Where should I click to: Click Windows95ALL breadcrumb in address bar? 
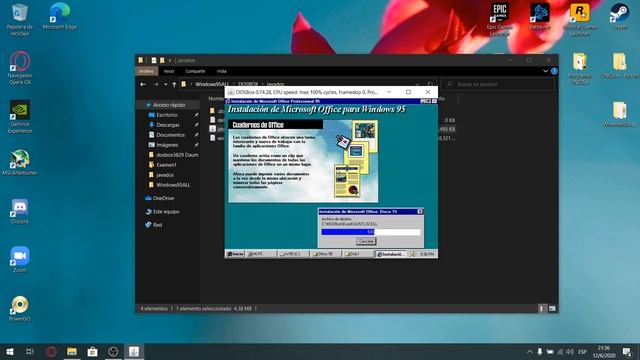pos(211,84)
